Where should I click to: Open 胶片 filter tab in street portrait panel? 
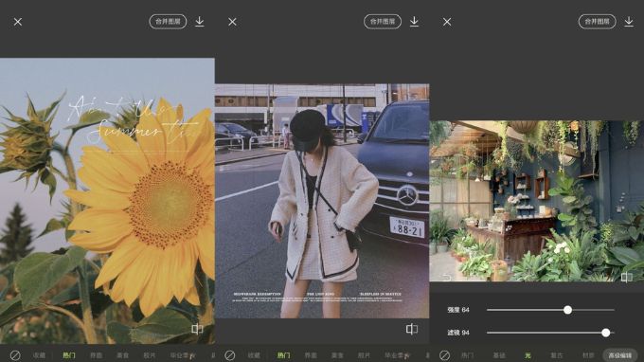[364, 355]
